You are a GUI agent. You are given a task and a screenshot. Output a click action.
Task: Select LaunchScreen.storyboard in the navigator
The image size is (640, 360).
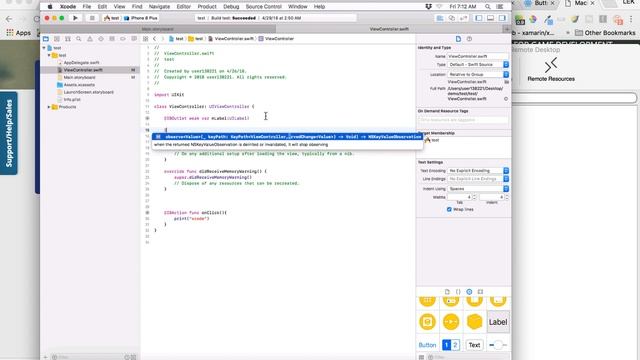[x=89, y=92]
